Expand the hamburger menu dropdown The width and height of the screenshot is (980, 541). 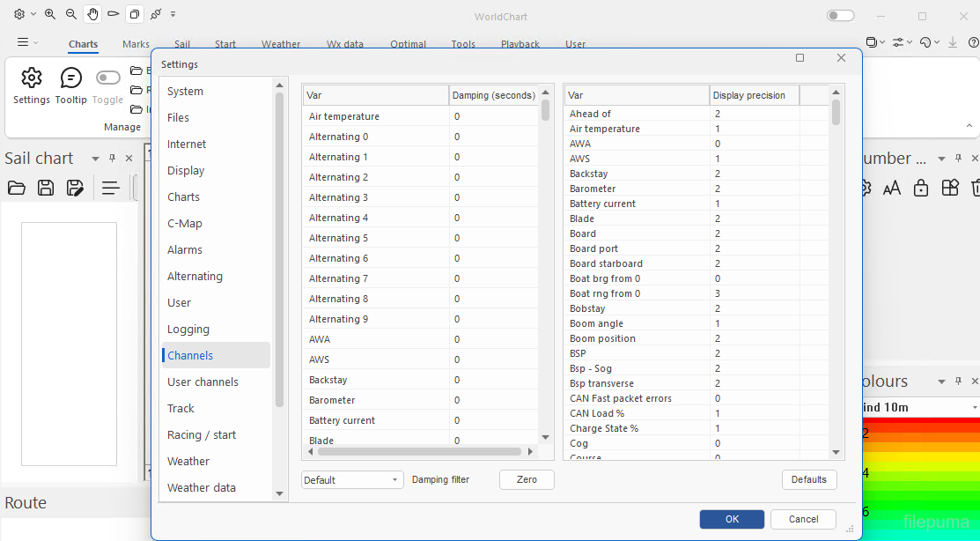(x=27, y=42)
